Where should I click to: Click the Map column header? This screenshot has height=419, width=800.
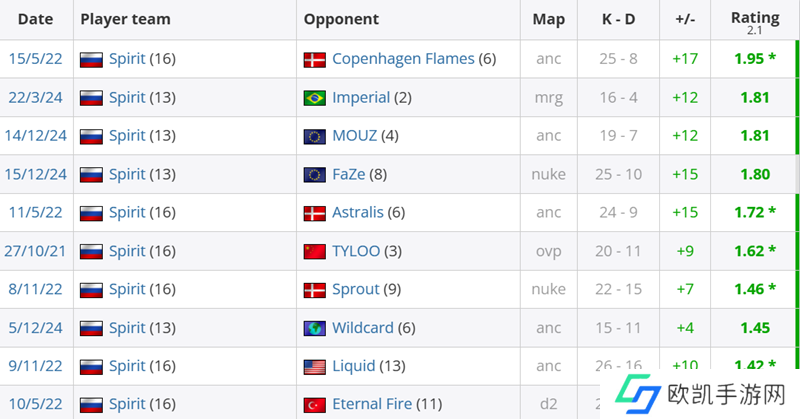[x=548, y=19]
